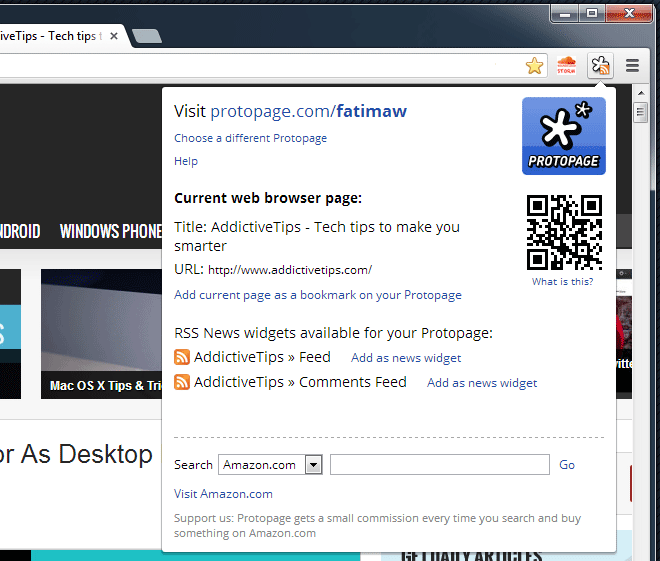The width and height of the screenshot is (660, 561).
Task: Click the Protopage logo image
Action: [x=564, y=136]
